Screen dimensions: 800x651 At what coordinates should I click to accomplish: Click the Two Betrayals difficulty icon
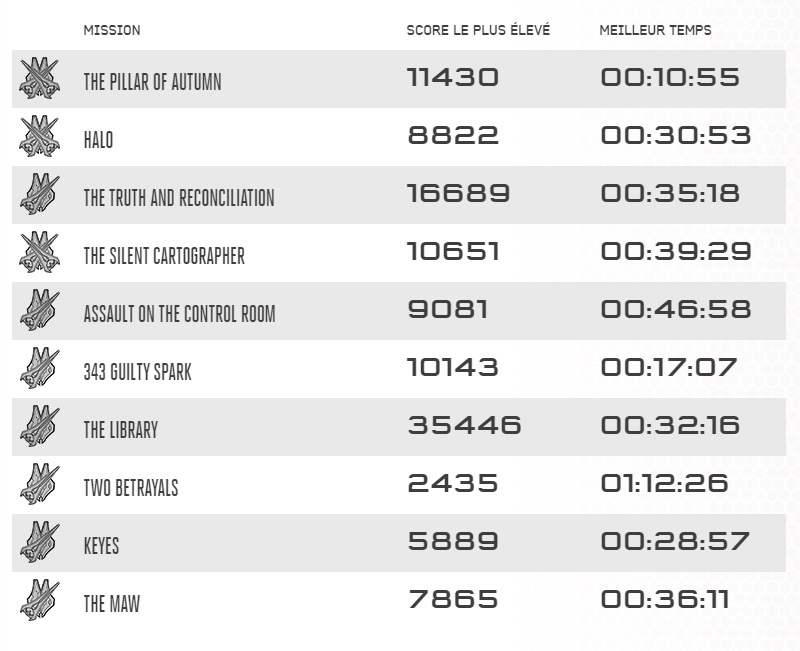coord(39,485)
